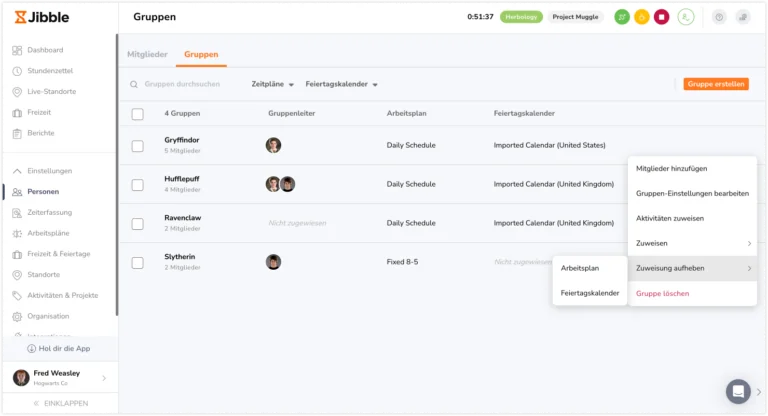Choose Mitglieder hinzufügen menu item
The width and height of the screenshot is (768, 416).
coord(693,169)
